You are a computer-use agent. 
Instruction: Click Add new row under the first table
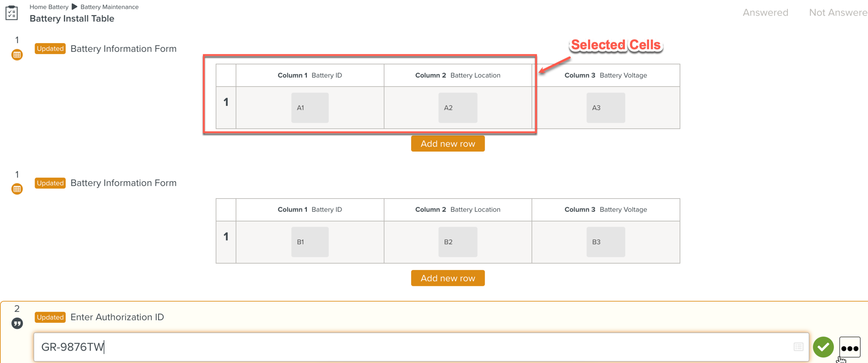(x=448, y=144)
